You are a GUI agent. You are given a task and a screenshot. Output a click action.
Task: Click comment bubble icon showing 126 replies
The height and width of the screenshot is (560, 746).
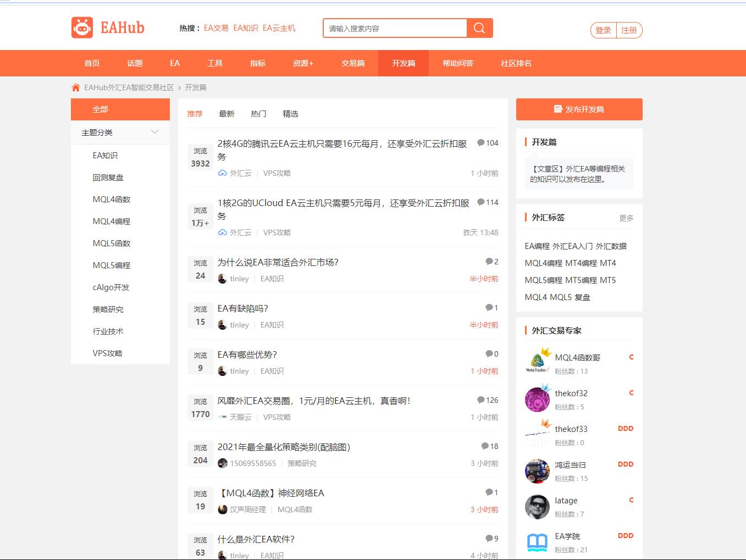[x=481, y=400]
